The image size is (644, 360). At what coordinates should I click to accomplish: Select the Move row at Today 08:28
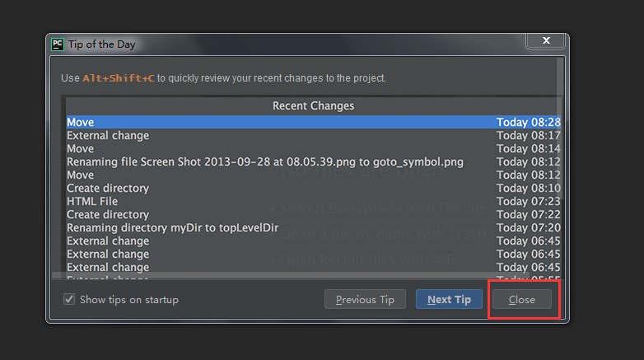314,122
